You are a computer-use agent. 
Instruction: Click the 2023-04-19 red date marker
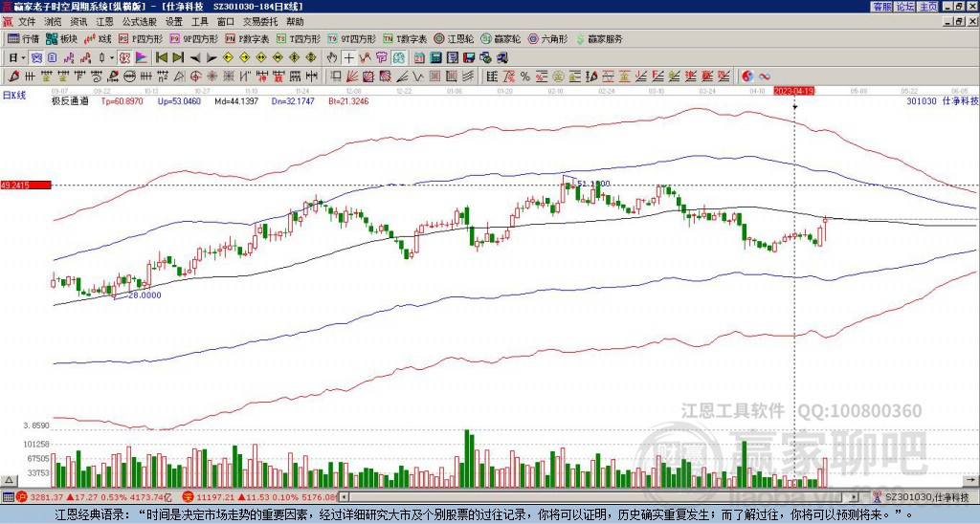point(794,91)
